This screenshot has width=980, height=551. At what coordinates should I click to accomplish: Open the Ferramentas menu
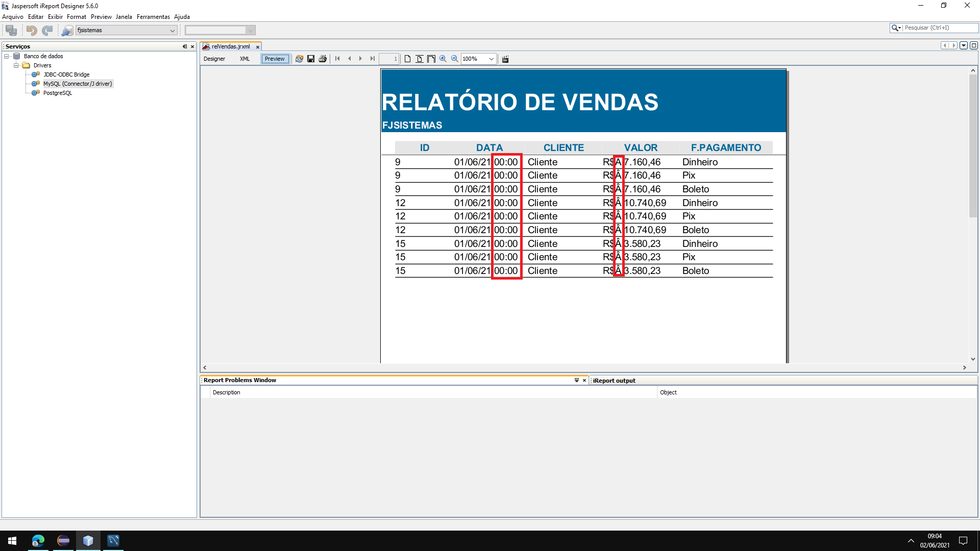pos(153,17)
